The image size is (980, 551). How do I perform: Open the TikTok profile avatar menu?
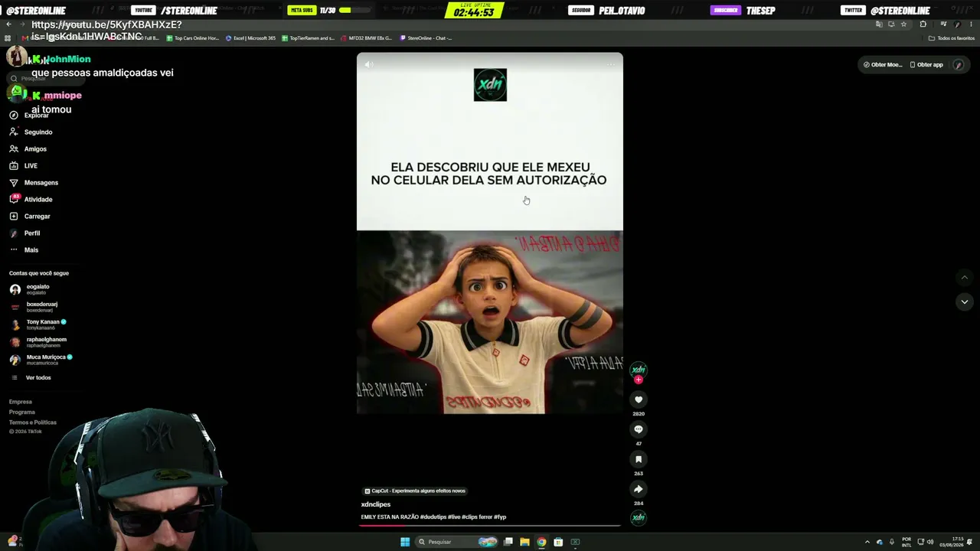[959, 65]
